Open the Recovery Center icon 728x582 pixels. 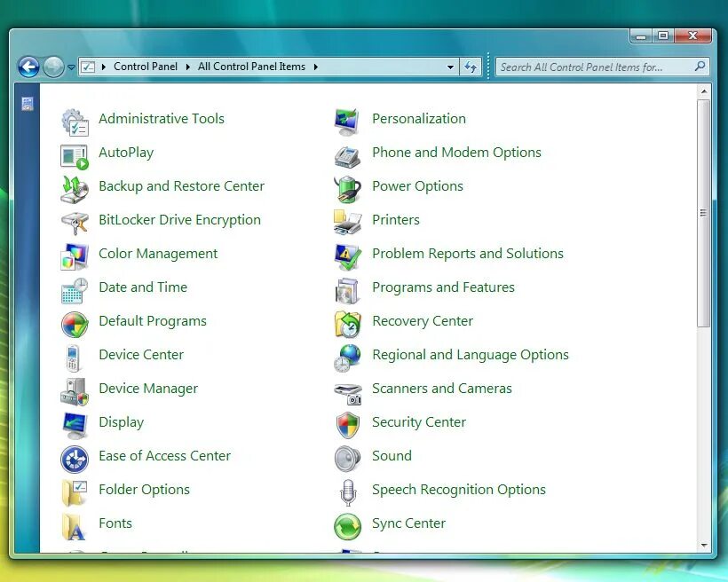(x=347, y=325)
